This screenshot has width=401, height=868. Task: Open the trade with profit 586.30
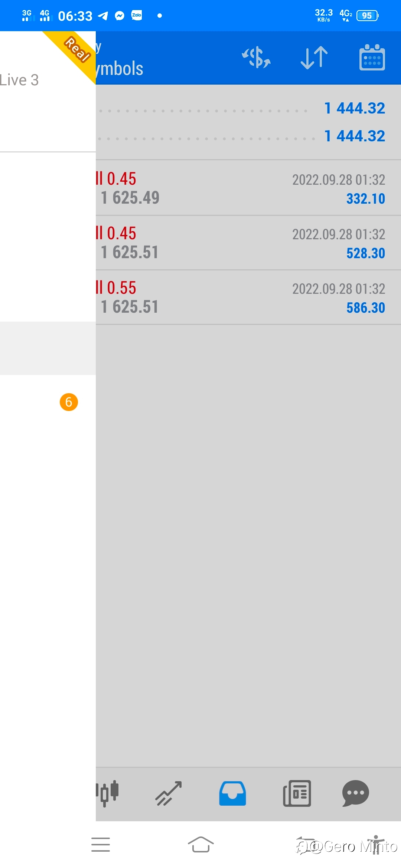[248, 297]
